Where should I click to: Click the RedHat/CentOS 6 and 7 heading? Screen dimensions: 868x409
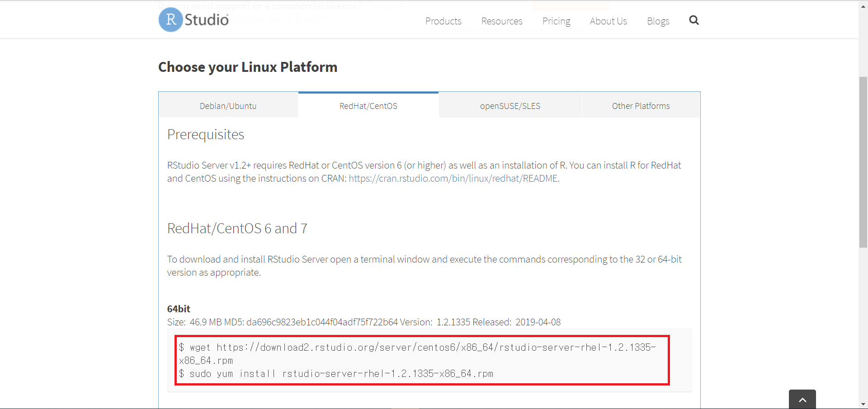coord(237,228)
